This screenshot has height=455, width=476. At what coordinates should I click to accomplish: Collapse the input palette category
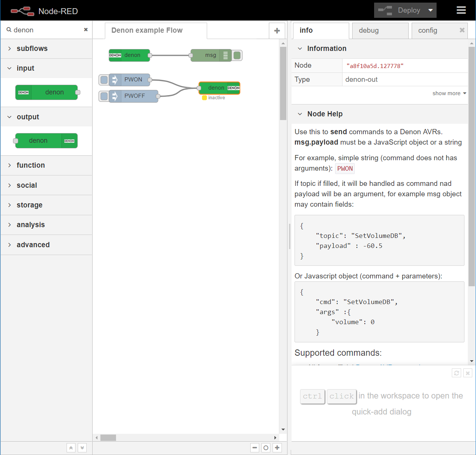click(x=46, y=68)
